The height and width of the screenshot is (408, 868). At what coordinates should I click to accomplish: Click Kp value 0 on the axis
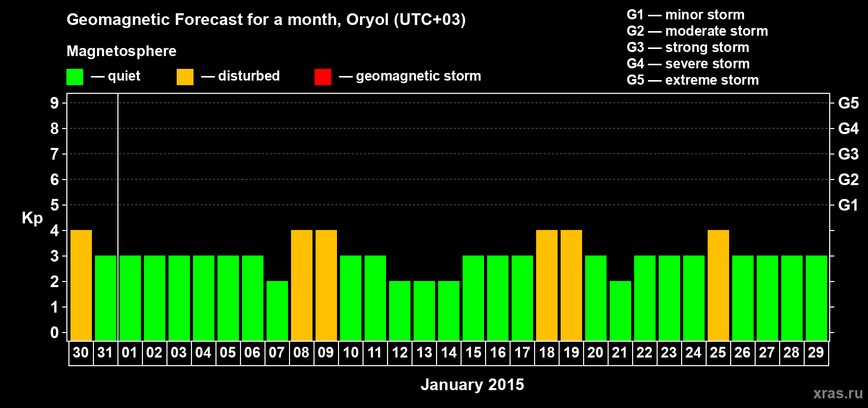pos(55,333)
